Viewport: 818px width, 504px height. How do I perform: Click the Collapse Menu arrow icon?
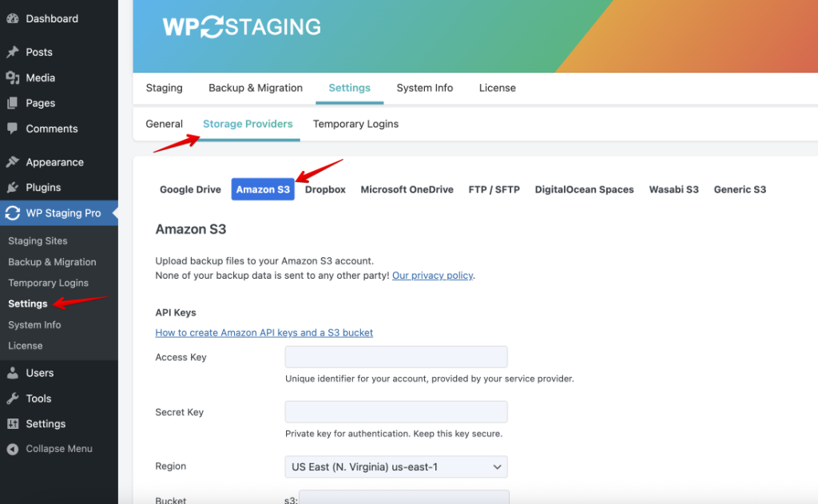pos(13,449)
